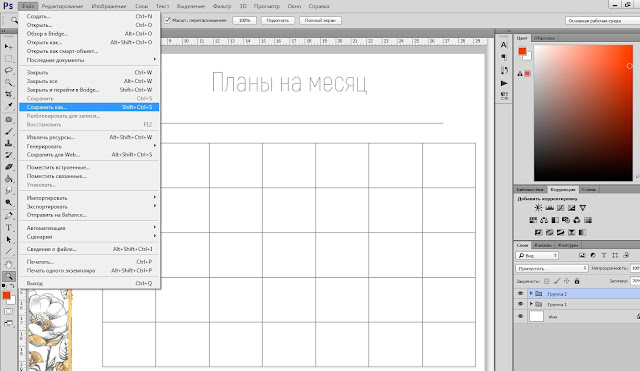Hide the Группа 1 layer group
640x371 pixels.
coord(520,304)
